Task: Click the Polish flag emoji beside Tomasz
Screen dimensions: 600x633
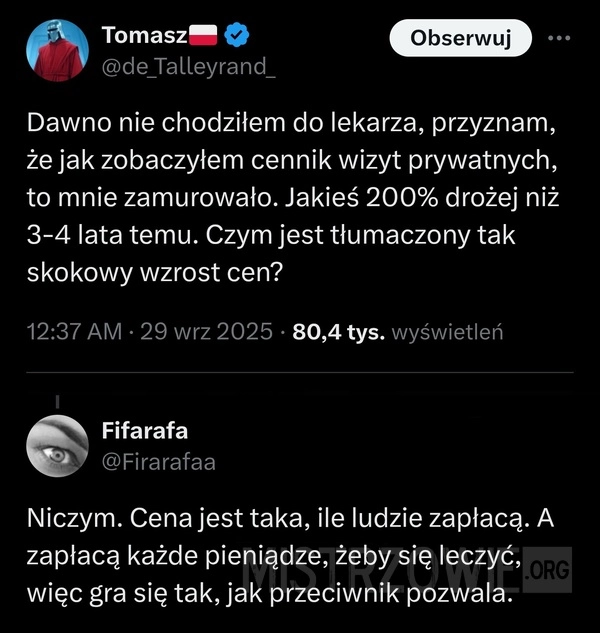Action: tap(203, 37)
